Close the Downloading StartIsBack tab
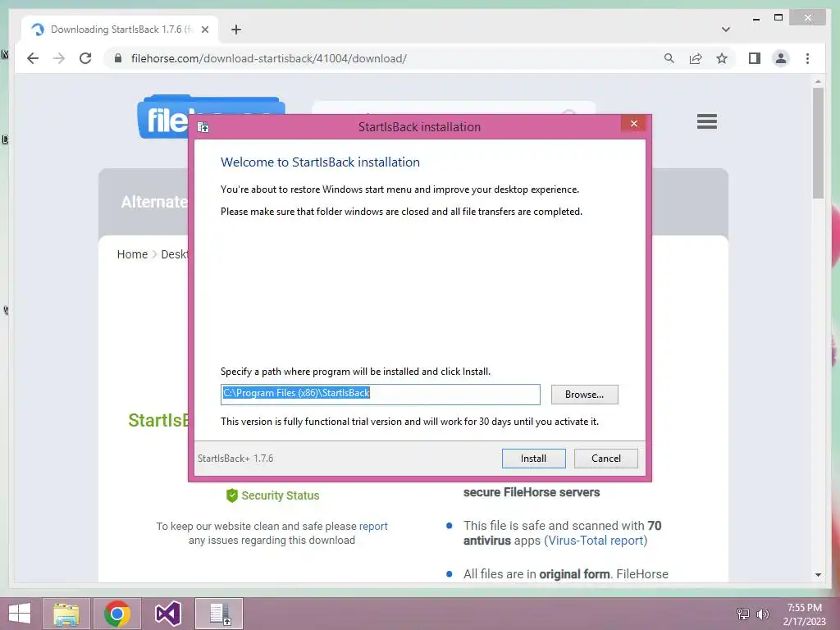This screenshot has width=840, height=630. [x=204, y=30]
